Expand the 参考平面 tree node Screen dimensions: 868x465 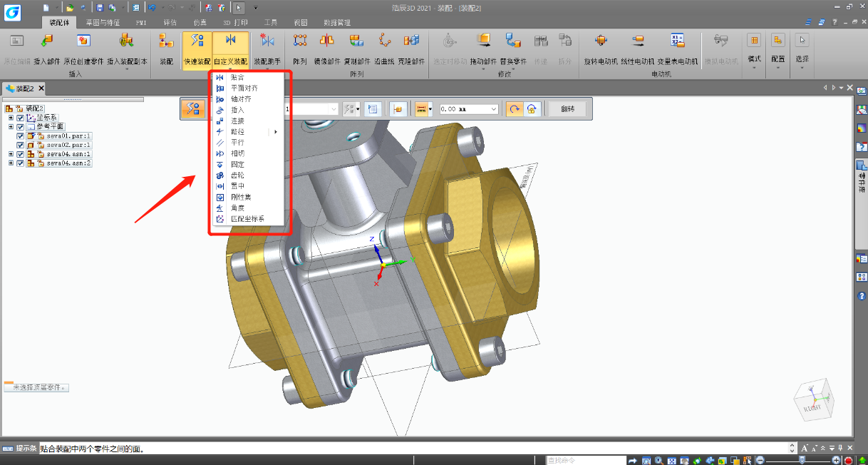11,126
